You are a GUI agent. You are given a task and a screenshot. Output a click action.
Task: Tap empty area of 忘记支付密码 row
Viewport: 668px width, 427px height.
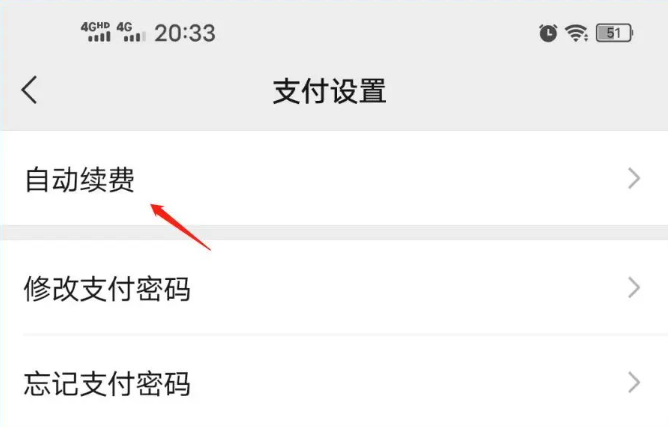tap(405, 382)
